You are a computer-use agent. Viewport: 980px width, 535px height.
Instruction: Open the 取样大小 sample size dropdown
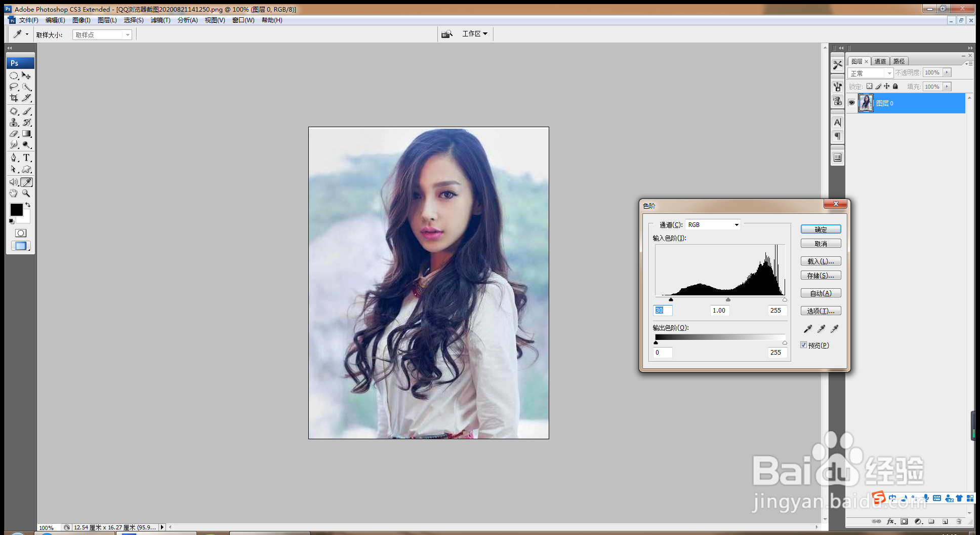click(x=102, y=34)
